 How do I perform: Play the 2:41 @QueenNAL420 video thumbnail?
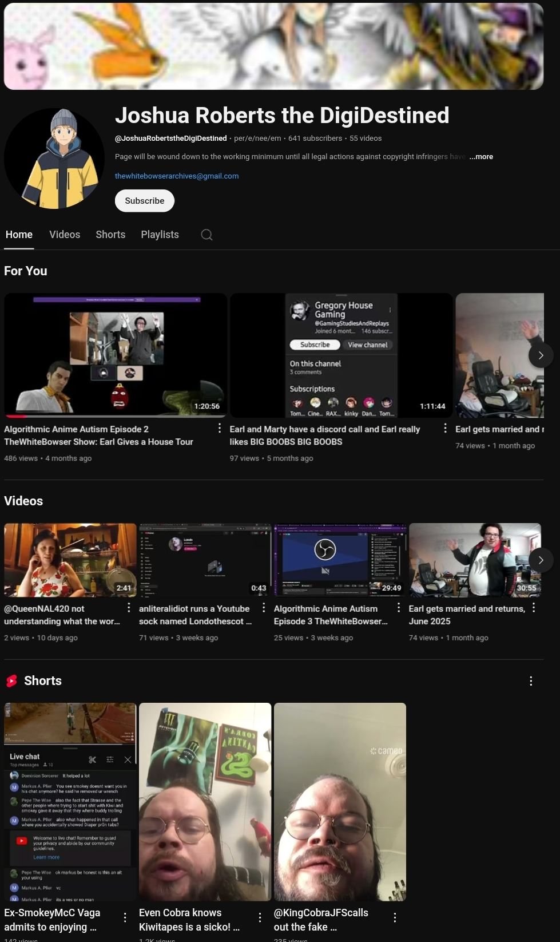70,560
